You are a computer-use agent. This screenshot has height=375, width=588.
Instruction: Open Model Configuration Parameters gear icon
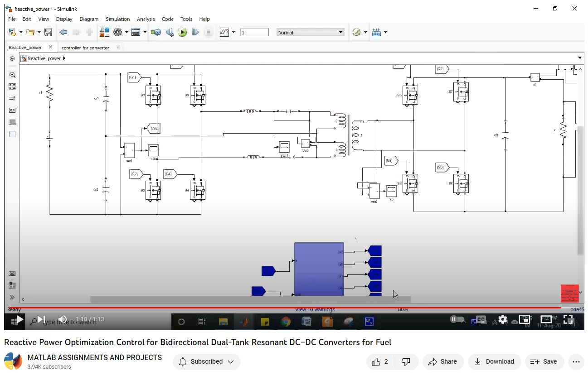(x=118, y=32)
